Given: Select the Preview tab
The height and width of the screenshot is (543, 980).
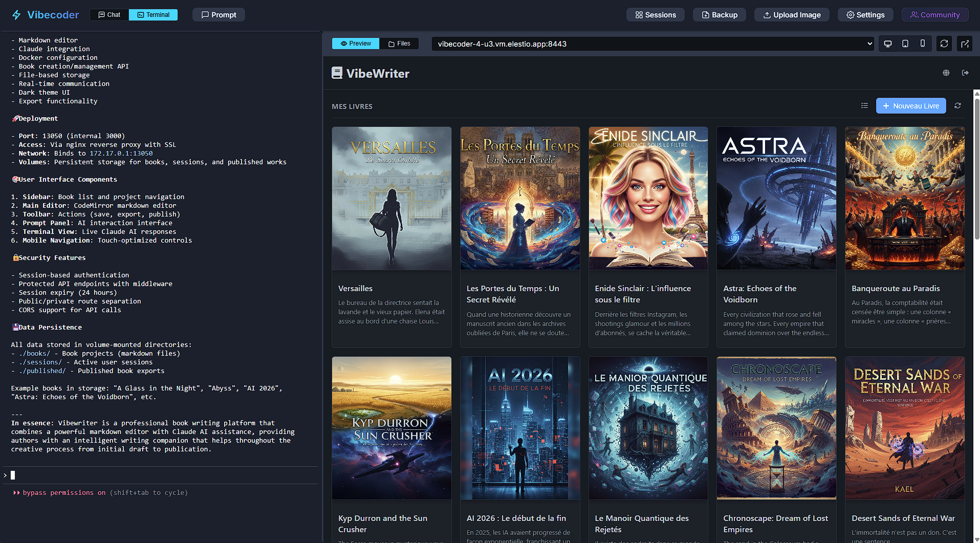Looking at the screenshot, I should point(356,44).
